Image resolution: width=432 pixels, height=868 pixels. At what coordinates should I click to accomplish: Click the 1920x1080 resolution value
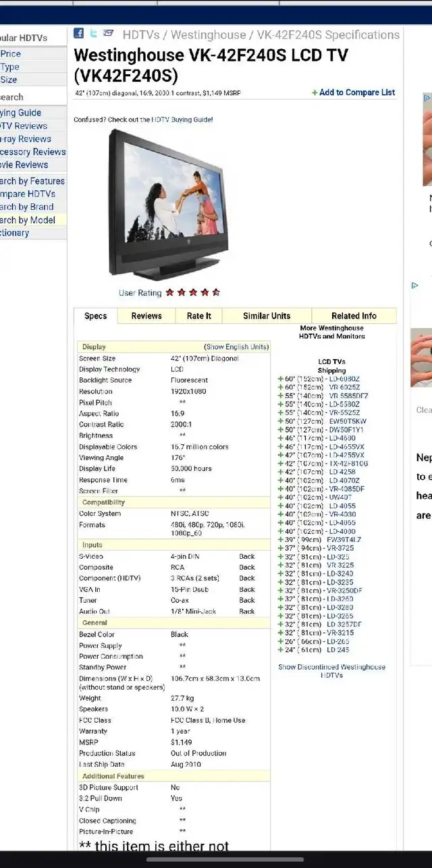[189, 391]
